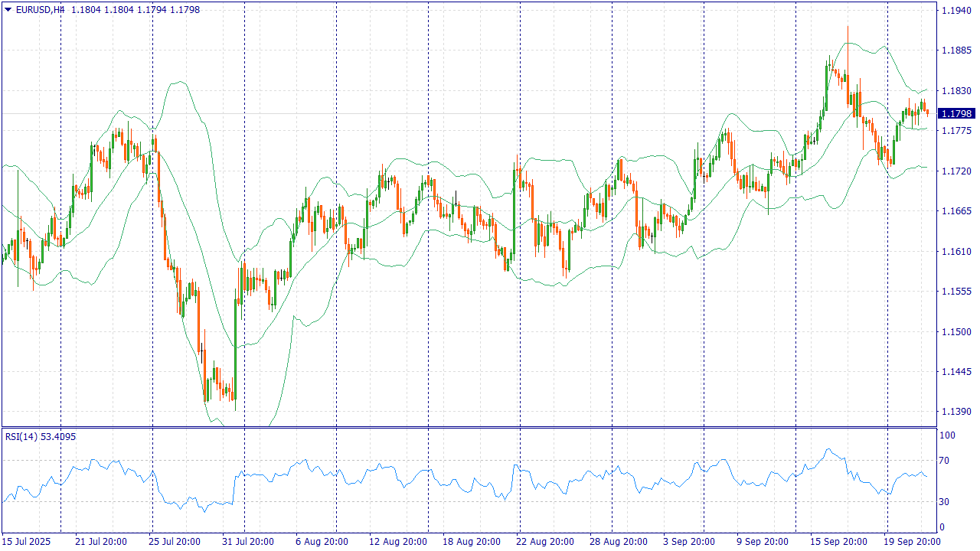The height and width of the screenshot is (551, 980).
Task: Click the RSI scale value 100
Action: coord(948,435)
